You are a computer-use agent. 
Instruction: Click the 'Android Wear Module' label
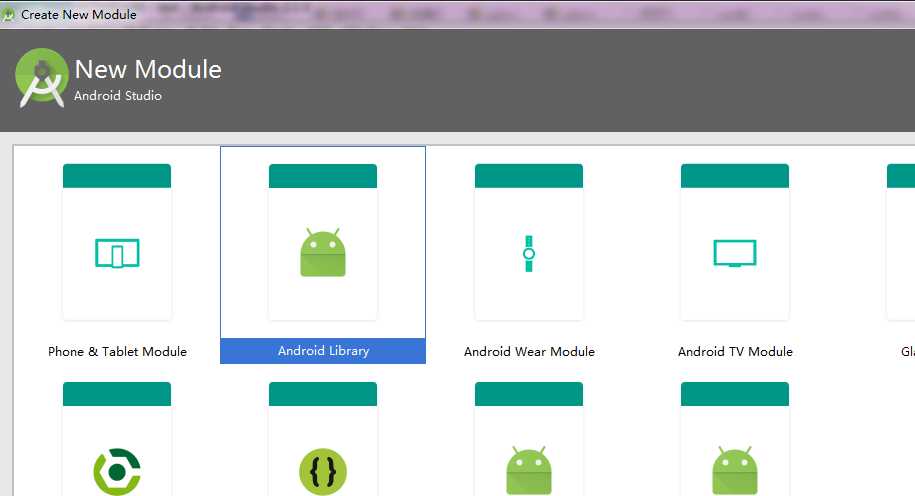click(x=529, y=352)
